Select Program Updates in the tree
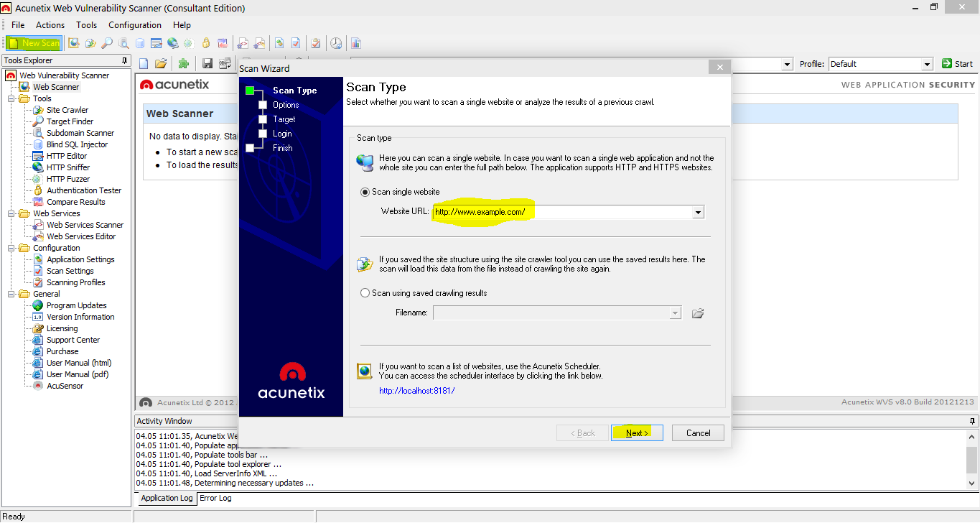The height and width of the screenshot is (523, 980). click(76, 305)
